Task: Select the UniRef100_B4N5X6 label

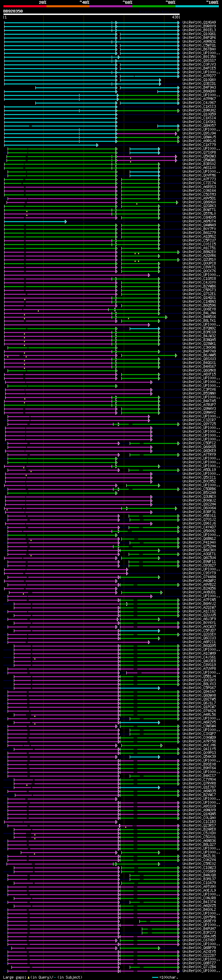Action: pos(199,317)
